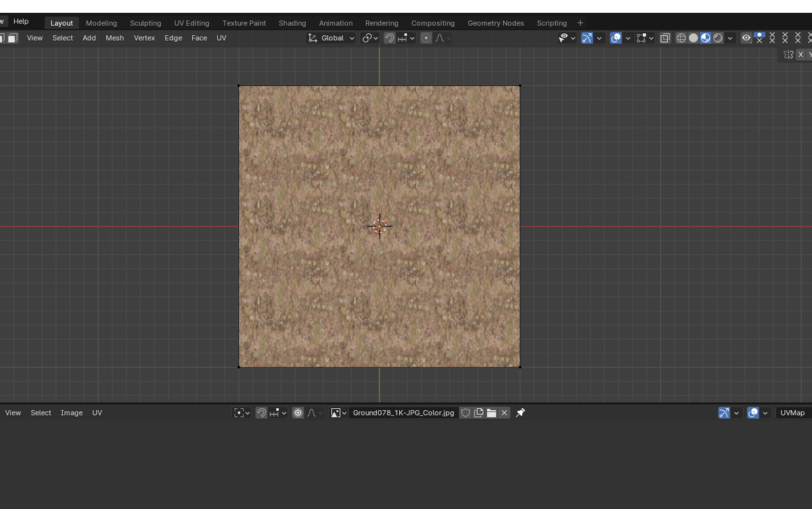Open Global transform orientation dropdown
Screen dimensions: 812x509
point(332,38)
